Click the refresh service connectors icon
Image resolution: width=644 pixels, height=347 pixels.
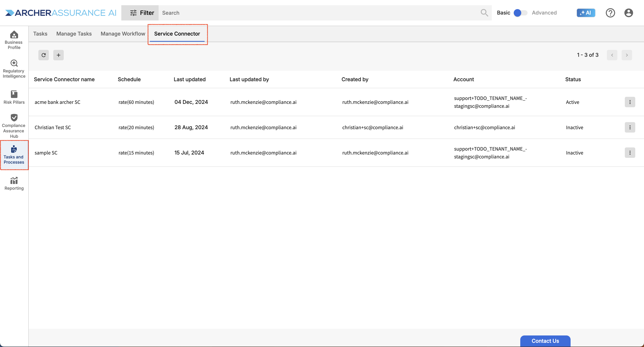click(x=43, y=55)
